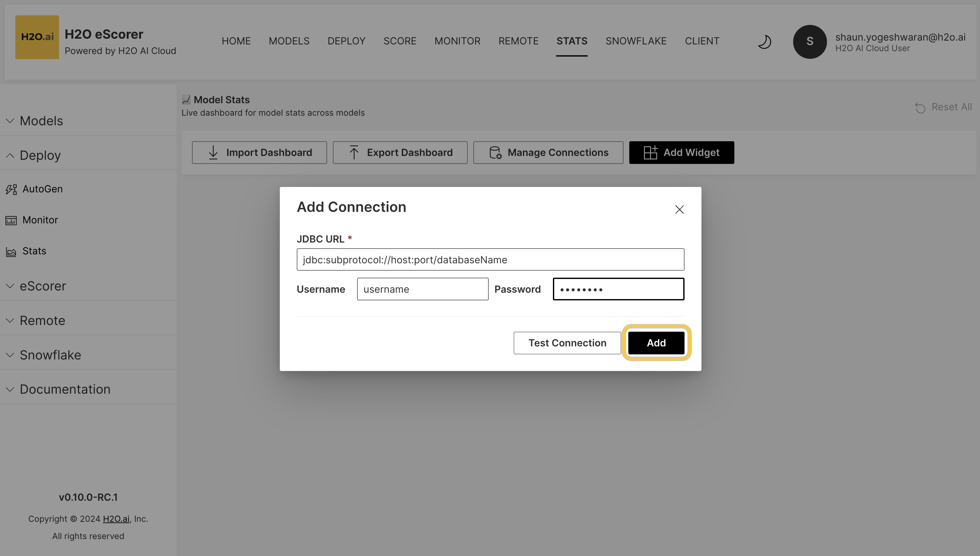Open the AutoGen deploy tool
This screenshot has width=980, height=556.
(x=43, y=189)
